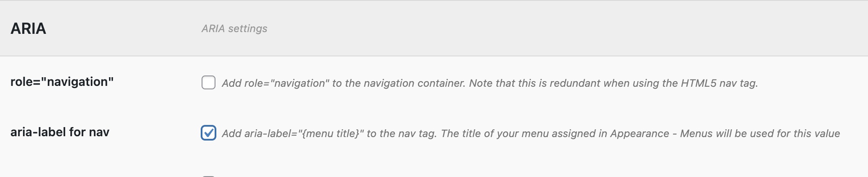Click the 'ARIA settings' subtitle text
868x177 pixels.
point(234,29)
